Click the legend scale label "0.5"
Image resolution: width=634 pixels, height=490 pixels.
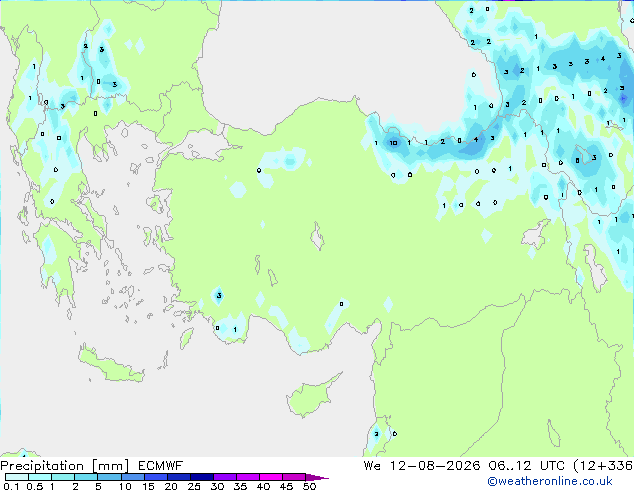(35, 486)
